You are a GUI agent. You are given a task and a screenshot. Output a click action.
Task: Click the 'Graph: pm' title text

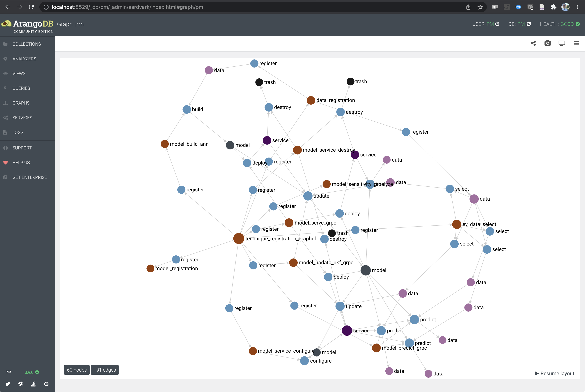70,24
